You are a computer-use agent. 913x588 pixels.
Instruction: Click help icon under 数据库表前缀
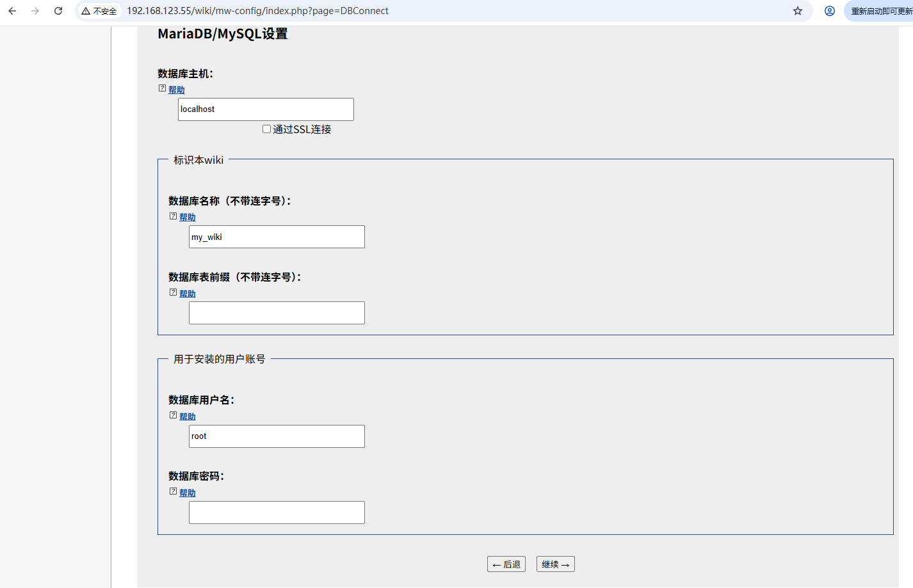173,292
